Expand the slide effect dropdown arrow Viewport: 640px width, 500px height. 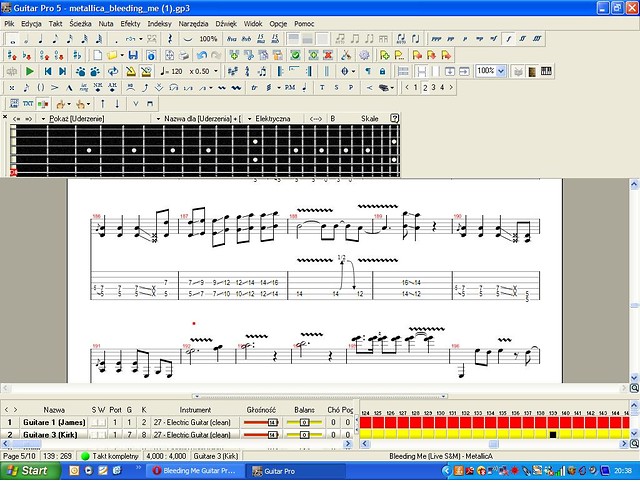(211, 87)
